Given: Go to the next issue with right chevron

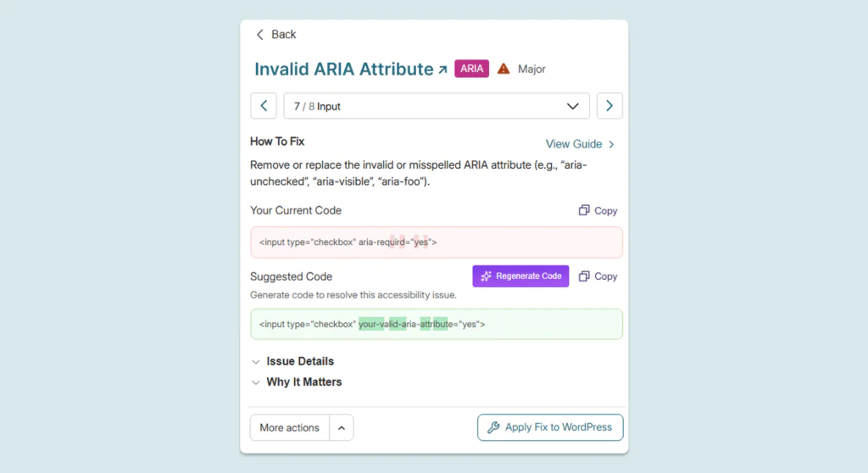Looking at the screenshot, I should (609, 106).
